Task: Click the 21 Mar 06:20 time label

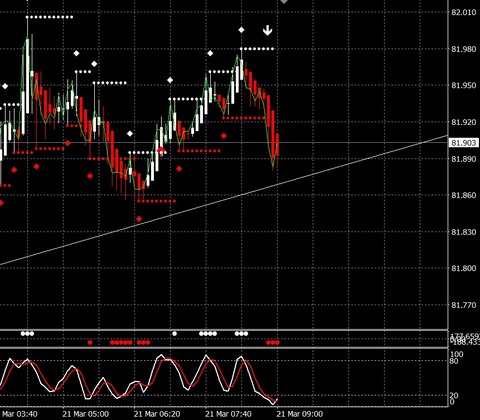Action: [x=157, y=414]
